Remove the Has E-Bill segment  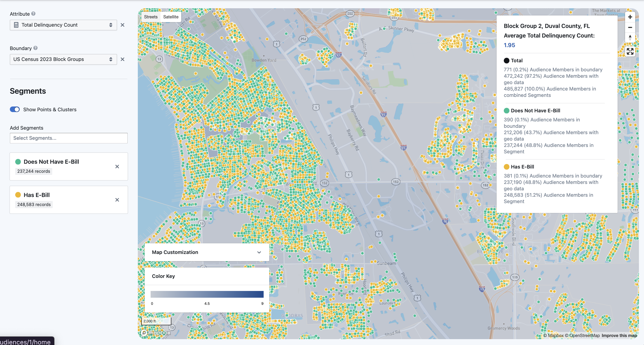(117, 200)
